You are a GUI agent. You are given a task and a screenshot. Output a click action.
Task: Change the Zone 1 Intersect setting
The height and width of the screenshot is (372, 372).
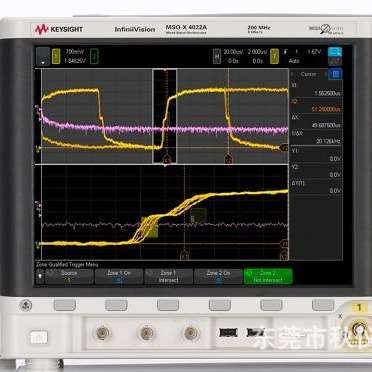[168, 277]
